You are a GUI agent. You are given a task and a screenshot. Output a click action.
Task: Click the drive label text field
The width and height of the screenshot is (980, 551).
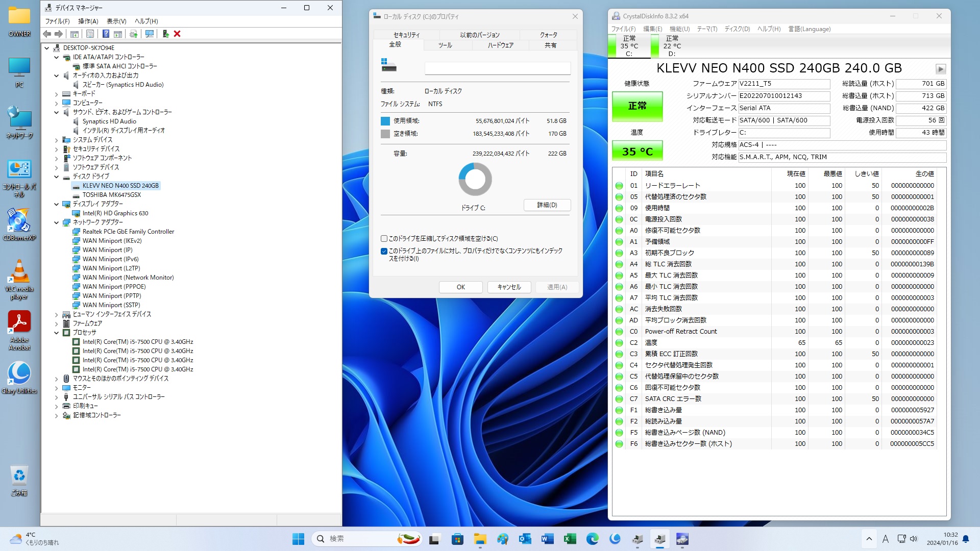pyautogui.click(x=497, y=68)
